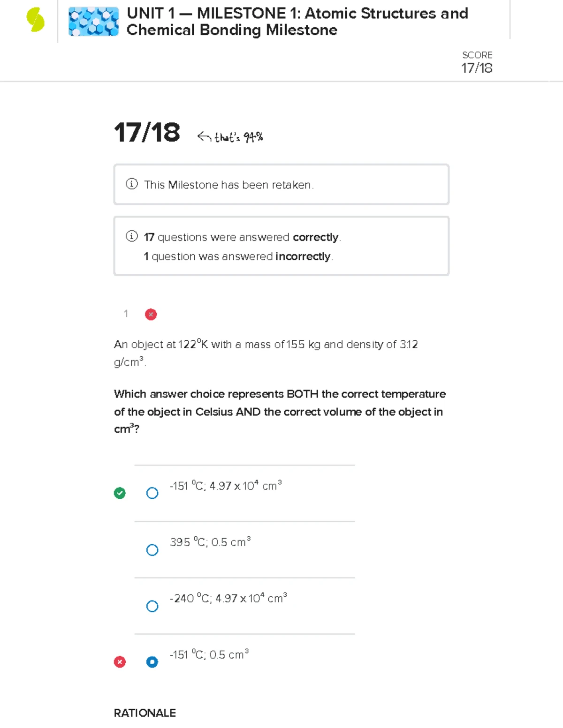Screen dimensions: 563x728
Task: Click the green correct-answer checkmark icon
Action: [120, 493]
